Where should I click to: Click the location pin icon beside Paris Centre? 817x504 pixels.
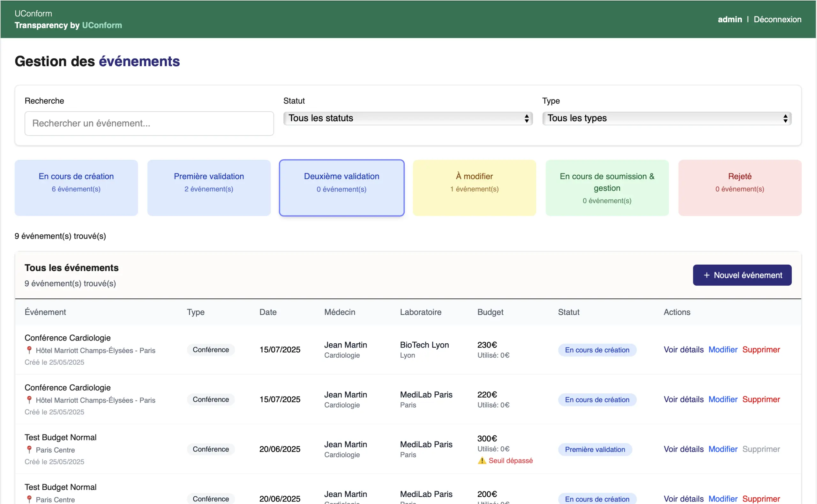pyautogui.click(x=29, y=450)
